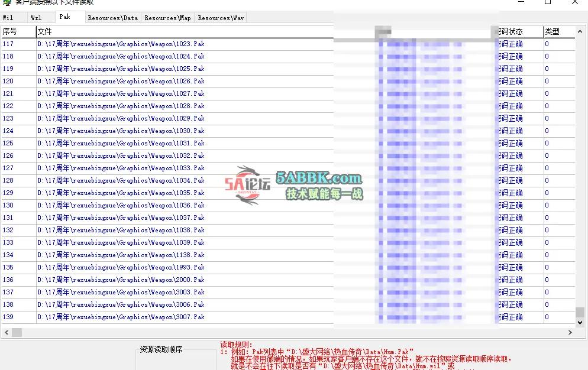Select row with Weapon\1033.Pak

click(288, 168)
